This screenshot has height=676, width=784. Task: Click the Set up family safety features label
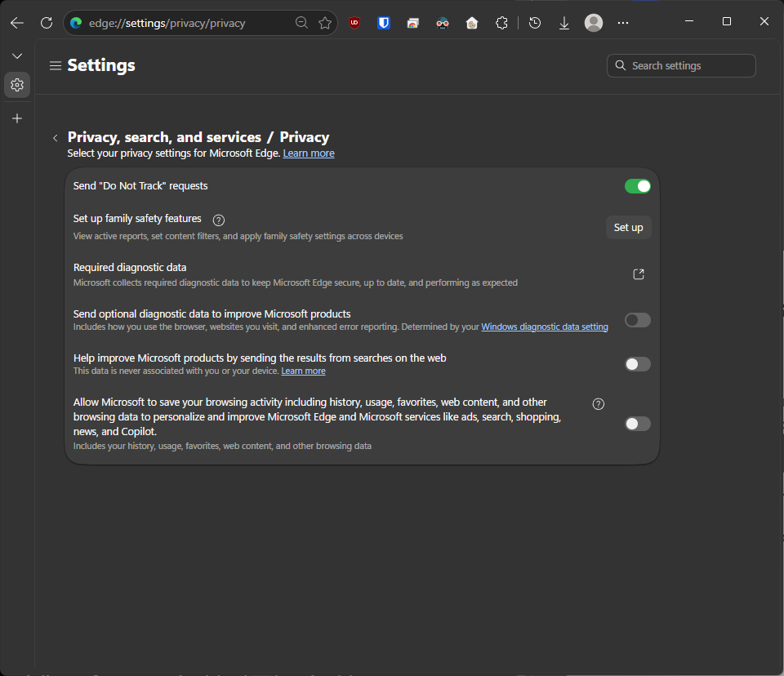[x=137, y=219]
